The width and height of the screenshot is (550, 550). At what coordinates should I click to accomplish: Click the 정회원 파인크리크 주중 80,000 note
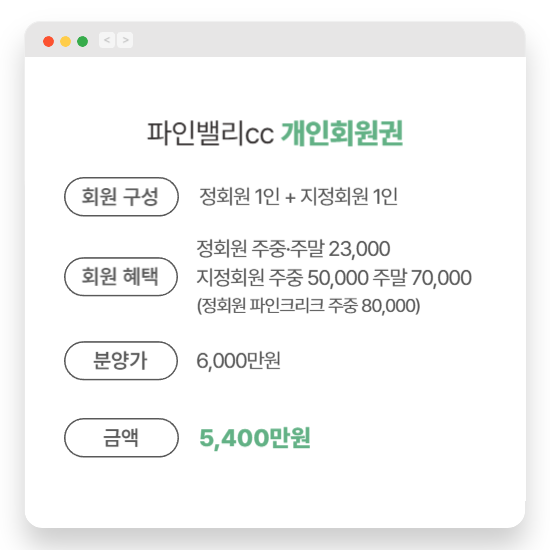[309, 306]
